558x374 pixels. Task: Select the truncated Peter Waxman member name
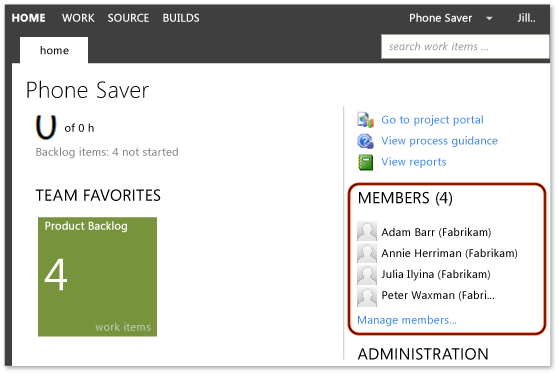pyautogui.click(x=438, y=295)
